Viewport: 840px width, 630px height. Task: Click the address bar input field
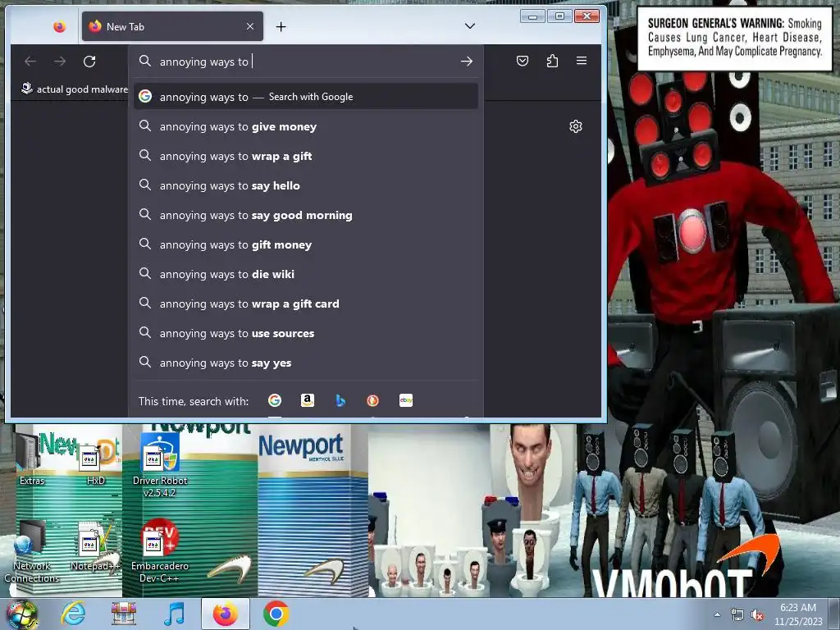(305, 62)
